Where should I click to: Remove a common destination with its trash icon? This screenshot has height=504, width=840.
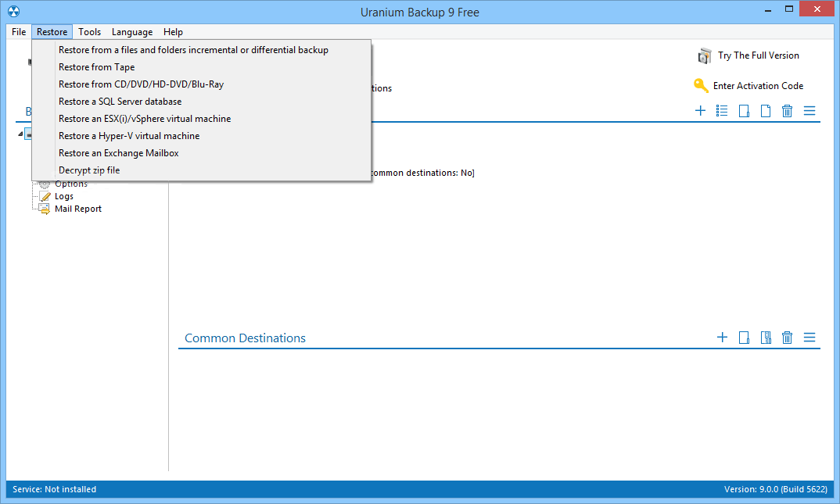(x=787, y=338)
